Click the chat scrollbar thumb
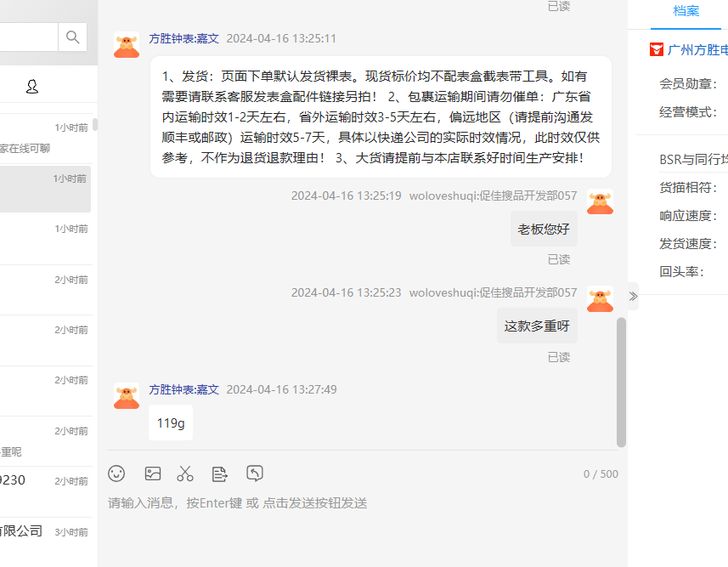The image size is (728, 567). 621,382
